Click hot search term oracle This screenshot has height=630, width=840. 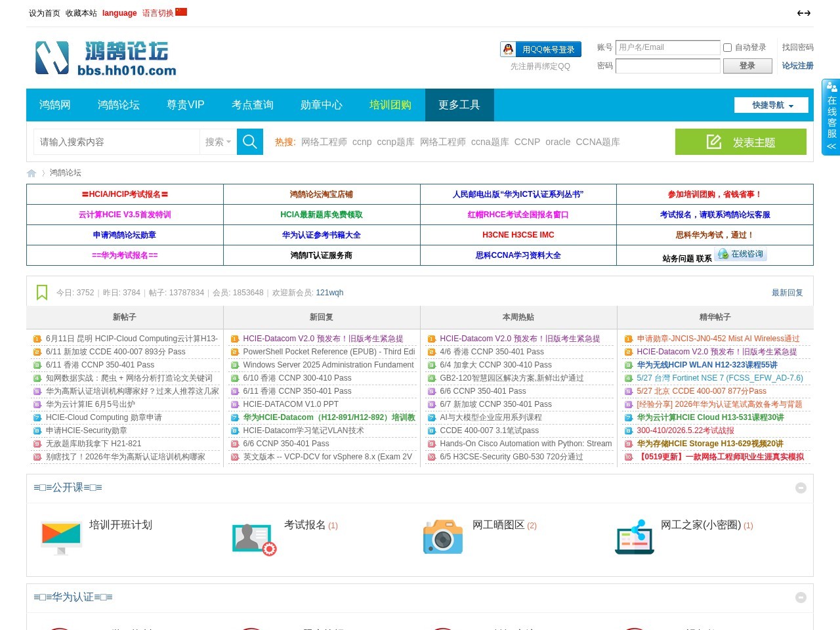(x=558, y=142)
